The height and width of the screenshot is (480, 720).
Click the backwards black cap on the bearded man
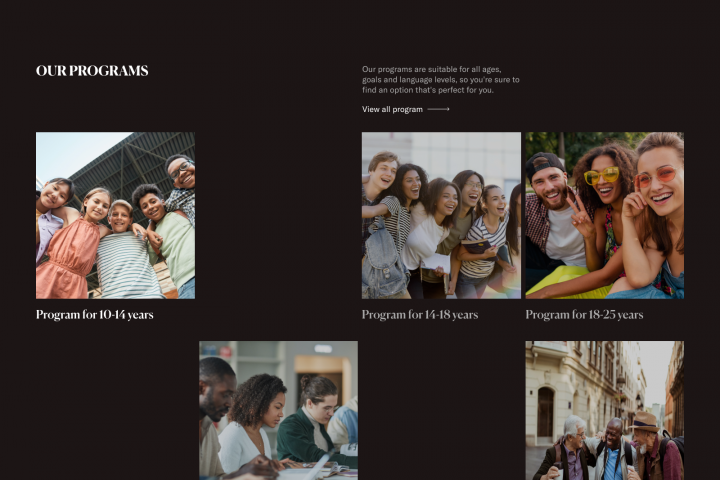click(x=544, y=164)
